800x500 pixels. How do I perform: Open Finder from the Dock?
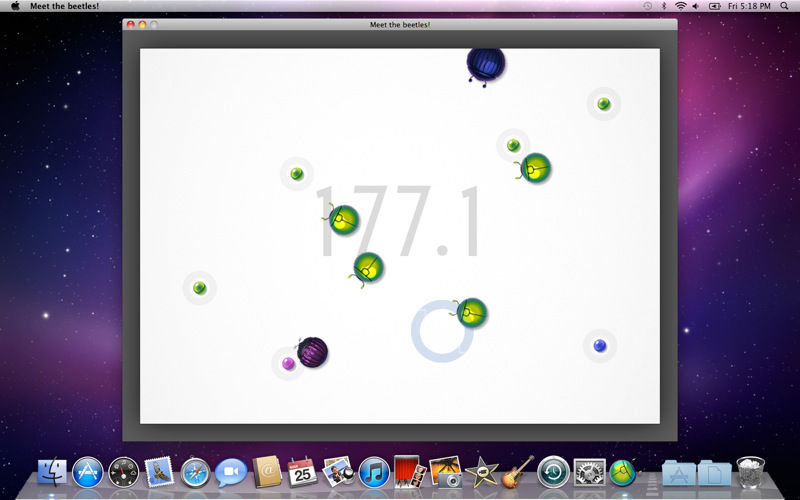pos(53,471)
